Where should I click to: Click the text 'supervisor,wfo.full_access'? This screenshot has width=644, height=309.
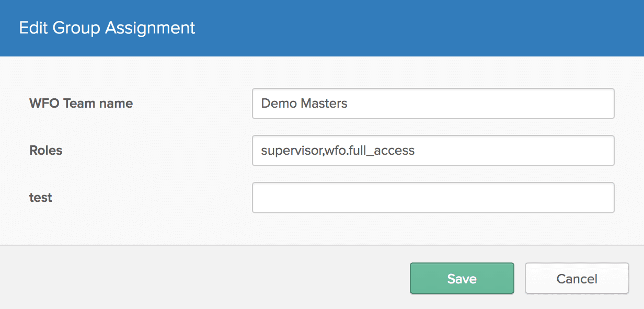[338, 151]
